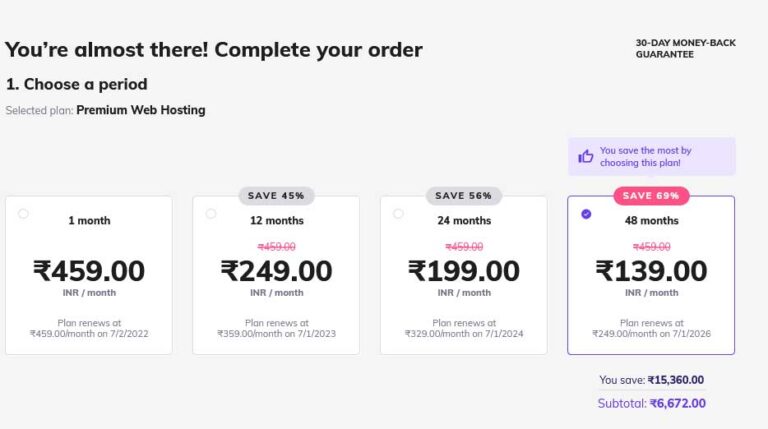Click the SAVE 45% badge
Screen dimensions: 768x429
(x=276, y=196)
